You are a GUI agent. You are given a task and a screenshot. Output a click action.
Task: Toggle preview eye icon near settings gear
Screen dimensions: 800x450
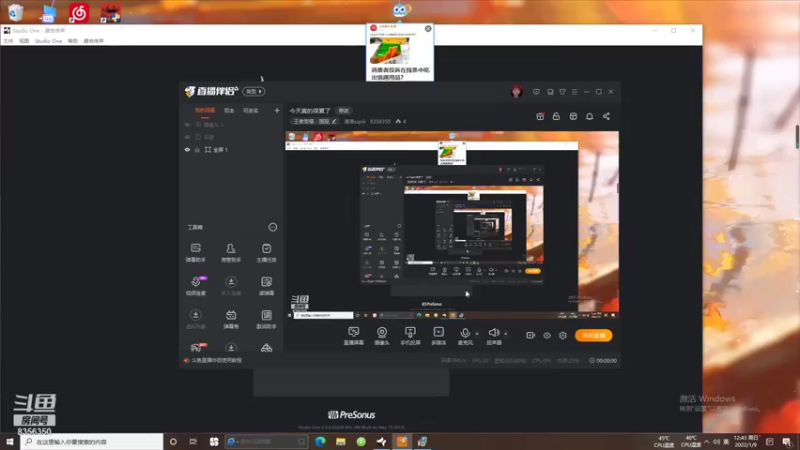click(547, 335)
